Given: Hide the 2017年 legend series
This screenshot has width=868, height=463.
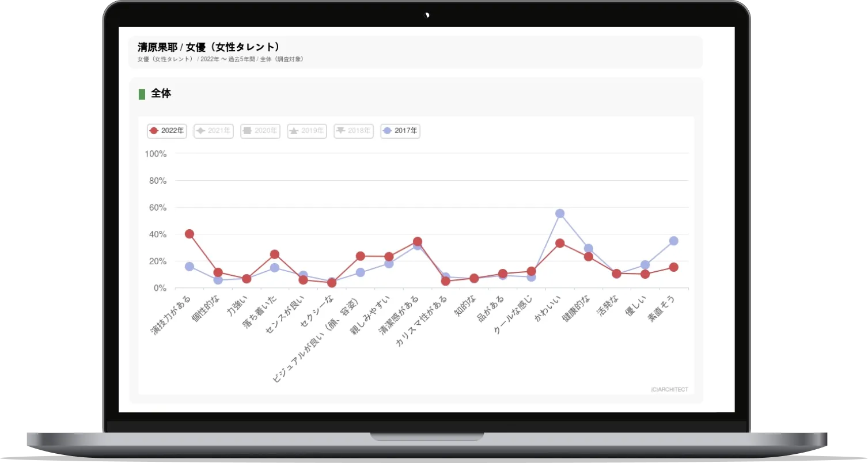Looking at the screenshot, I should pos(400,131).
